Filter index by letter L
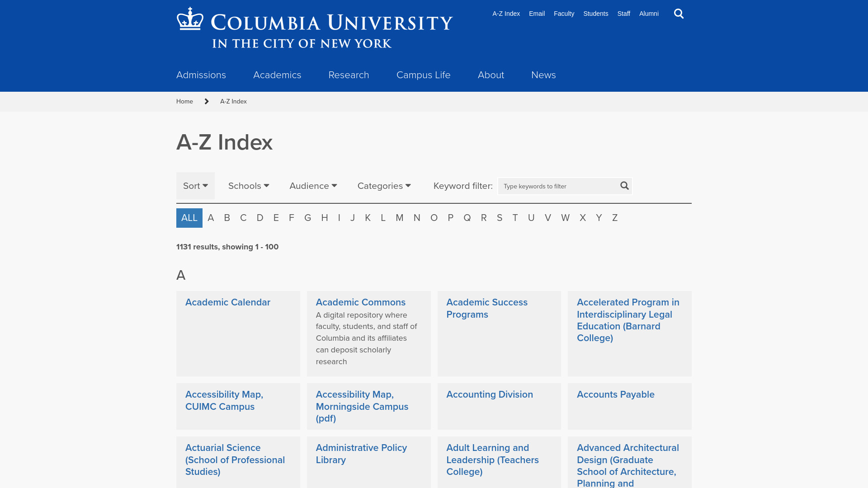This screenshot has width=868, height=488. pyautogui.click(x=383, y=218)
